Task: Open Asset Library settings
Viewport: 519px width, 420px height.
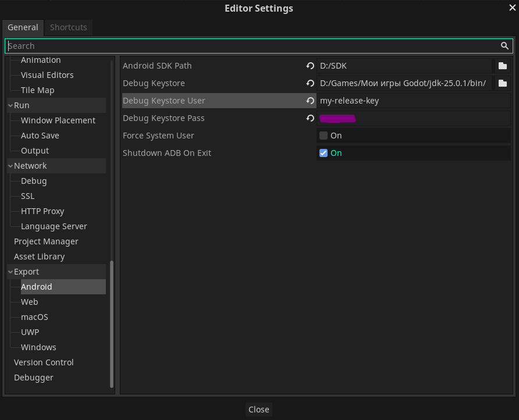Action: point(39,257)
